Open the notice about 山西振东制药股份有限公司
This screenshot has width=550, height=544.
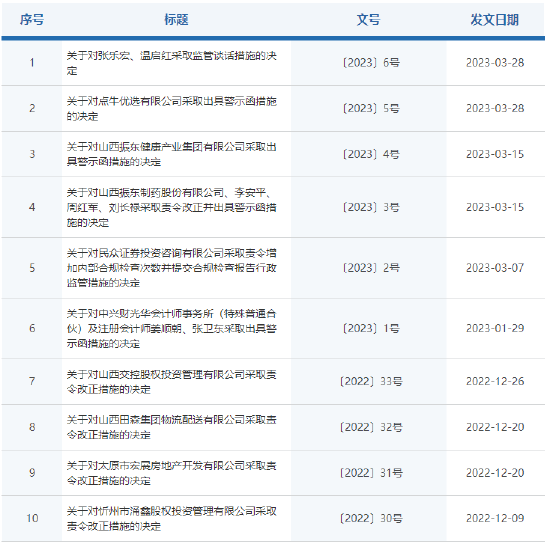point(172,207)
